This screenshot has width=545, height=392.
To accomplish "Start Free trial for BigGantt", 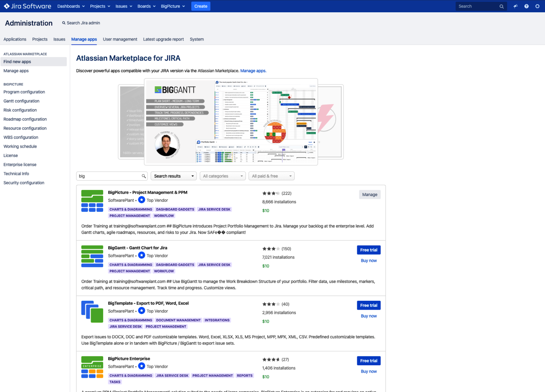I will click(369, 250).
